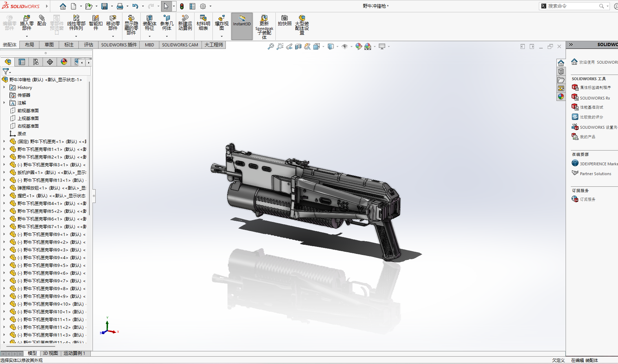The height and width of the screenshot is (364, 618).
Task: Click 更新 Speedpak 子装配体 tool
Action: (264, 27)
